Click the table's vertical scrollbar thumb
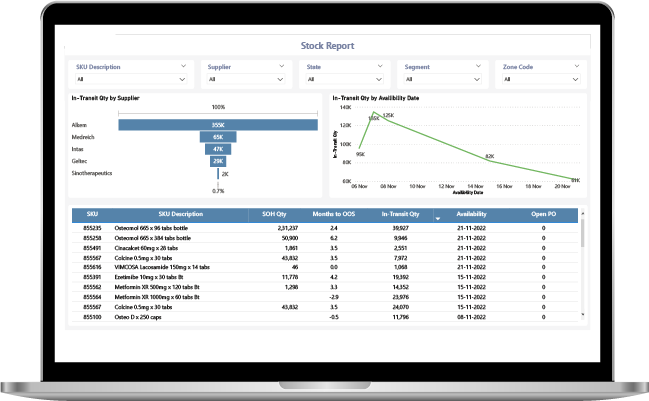 [x=583, y=233]
